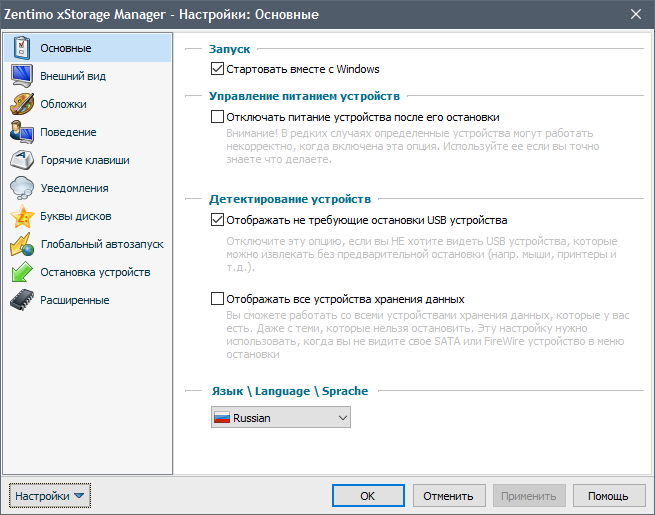Select the Расширенные label
The width and height of the screenshot is (655, 515).
75,300
